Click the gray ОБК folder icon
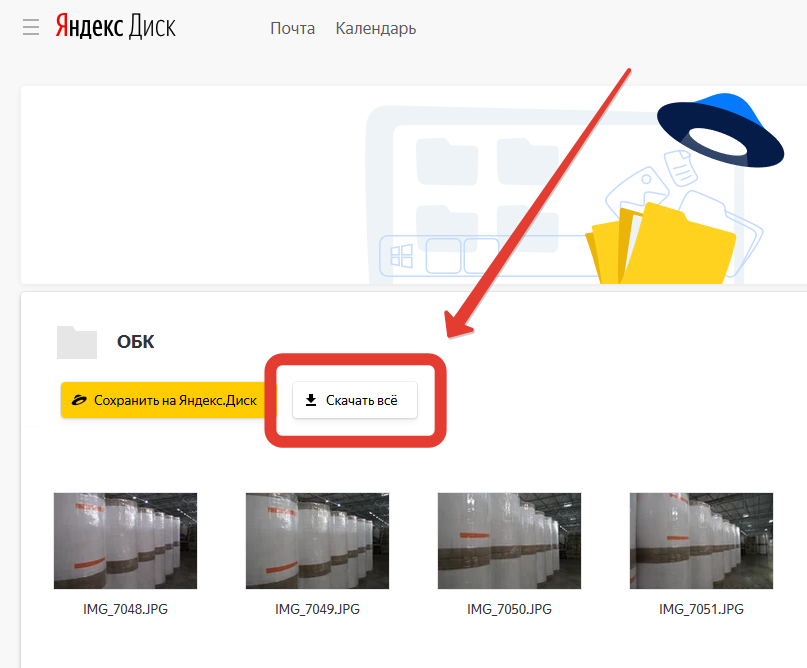 point(77,342)
